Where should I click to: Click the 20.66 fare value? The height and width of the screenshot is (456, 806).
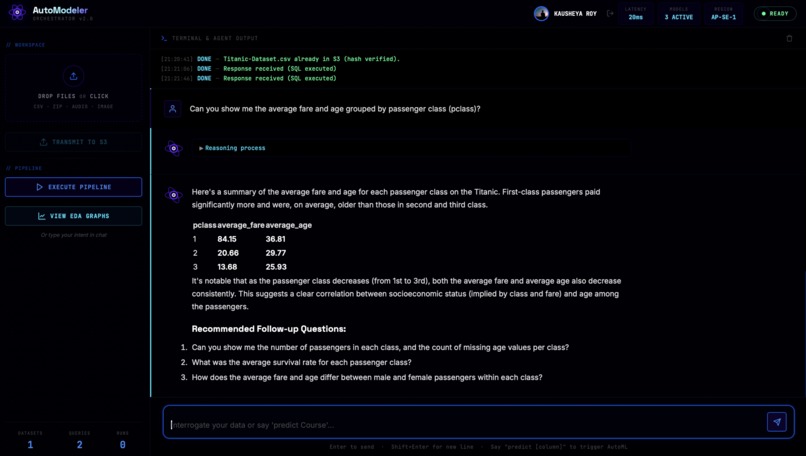(228, 252)
